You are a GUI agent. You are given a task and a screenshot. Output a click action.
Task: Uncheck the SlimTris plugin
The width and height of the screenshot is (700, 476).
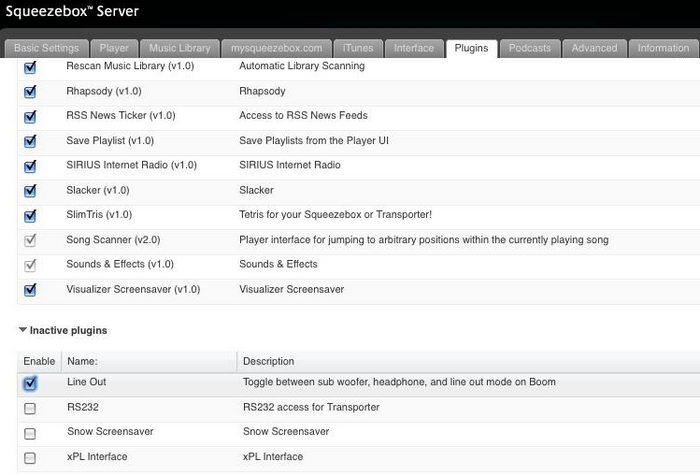pyautogui.click(x=30, y=216)
